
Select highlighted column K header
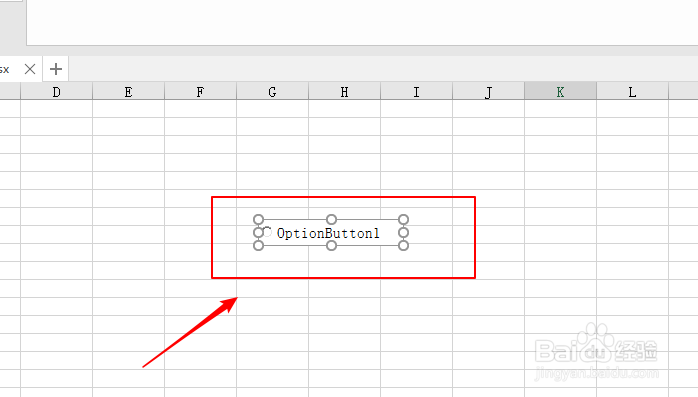[x=560, y=92]
